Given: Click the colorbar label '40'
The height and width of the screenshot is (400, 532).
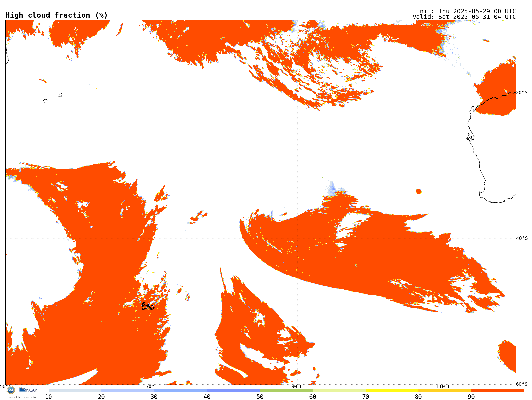Looking at the screenshot, I should click(207, 397).
